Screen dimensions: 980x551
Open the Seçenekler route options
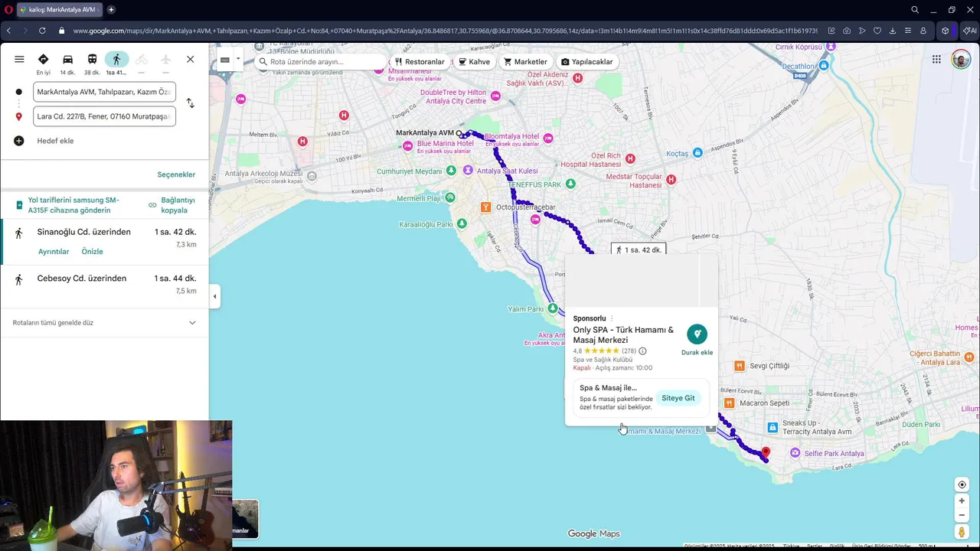(176, 174)
